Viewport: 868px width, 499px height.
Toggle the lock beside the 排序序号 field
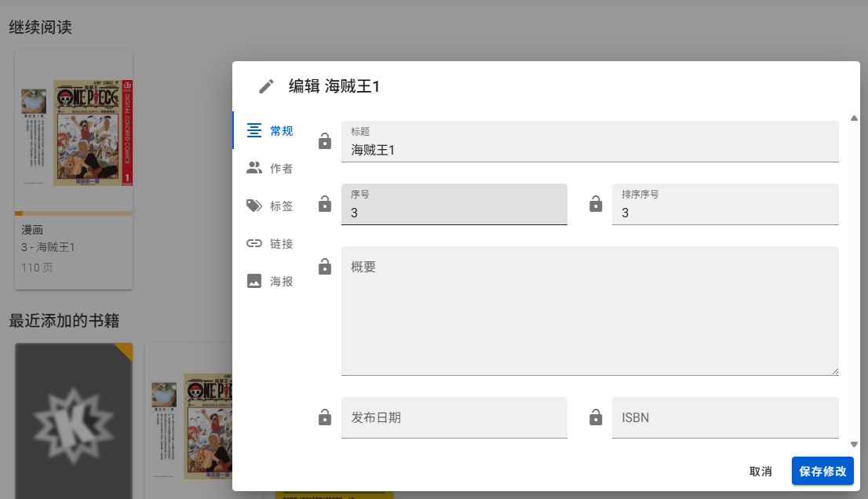[x=596, y=204]
